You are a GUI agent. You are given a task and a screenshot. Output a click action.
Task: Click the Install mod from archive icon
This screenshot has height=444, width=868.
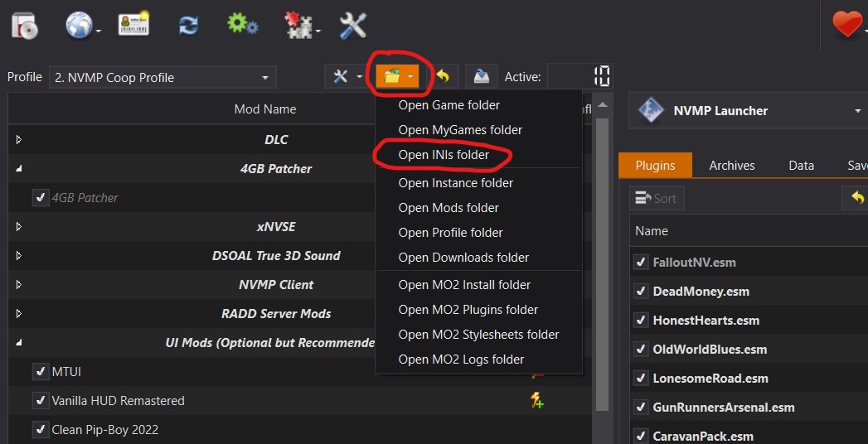pyautogui.click(x=24, y=26)
